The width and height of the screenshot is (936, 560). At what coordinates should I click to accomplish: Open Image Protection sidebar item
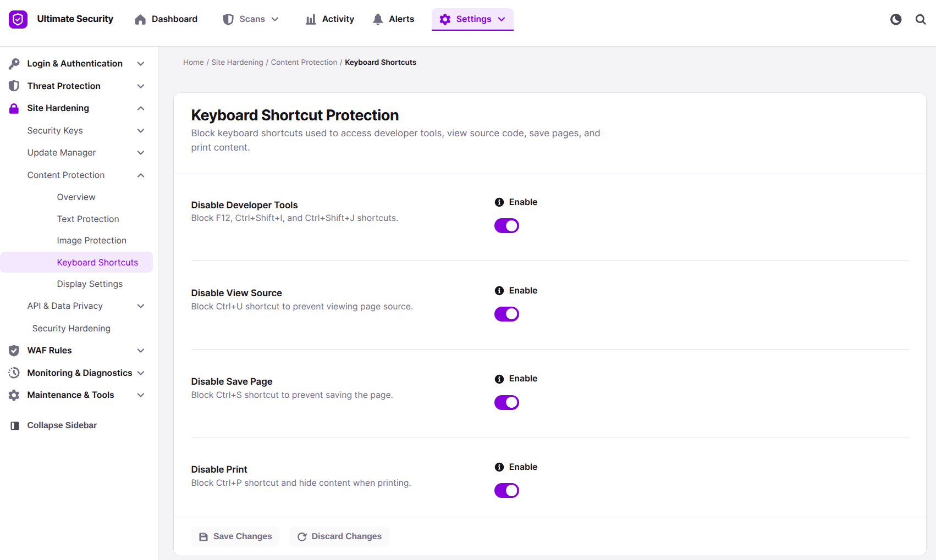point(92,240)
